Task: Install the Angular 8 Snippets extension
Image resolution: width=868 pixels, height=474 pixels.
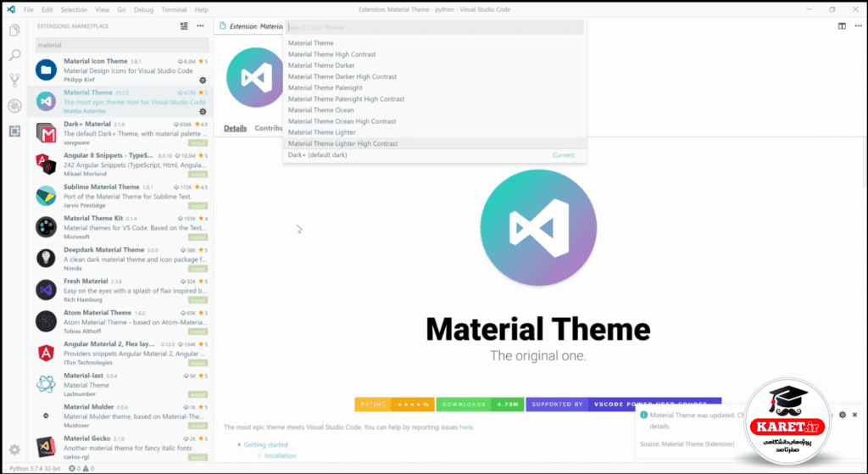Action: pos(198,175)
